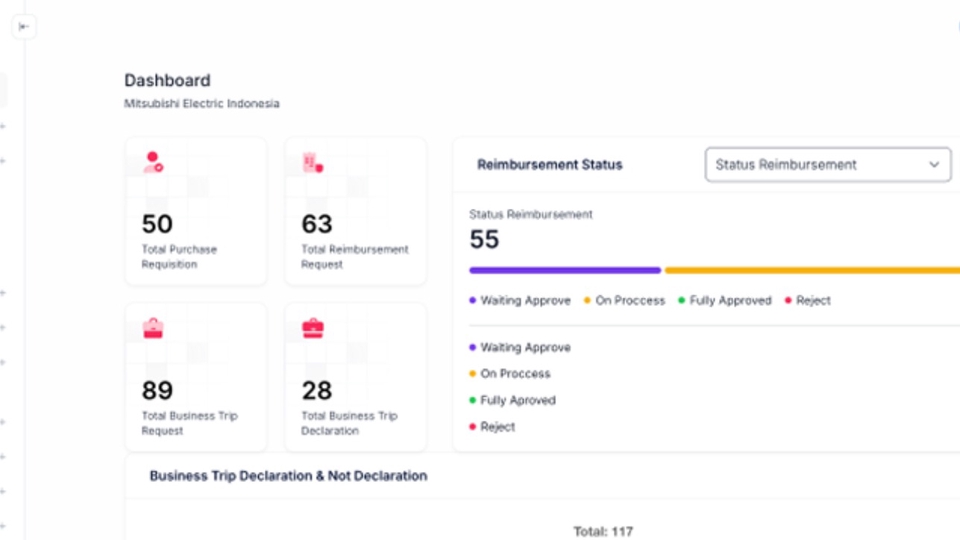Click the purple dot beside Waiting Approve in the horizontal legend
Image resolution: width=960 pixels, height=540 pixels.
coord(473,301)
